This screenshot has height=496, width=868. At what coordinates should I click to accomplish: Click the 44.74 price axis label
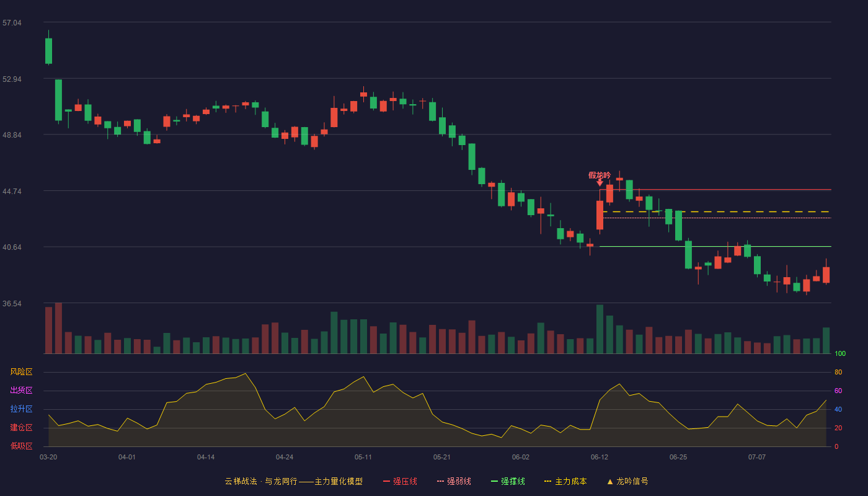click(12, 192)
